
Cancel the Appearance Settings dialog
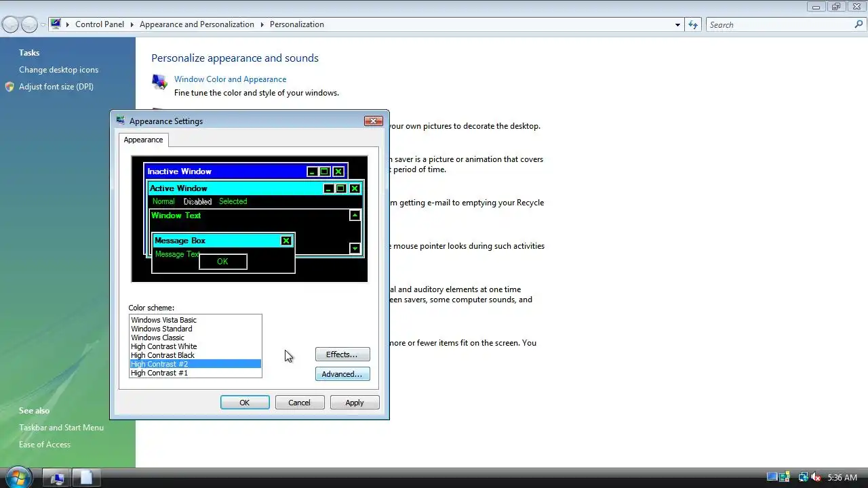click(x=299, y=403)
